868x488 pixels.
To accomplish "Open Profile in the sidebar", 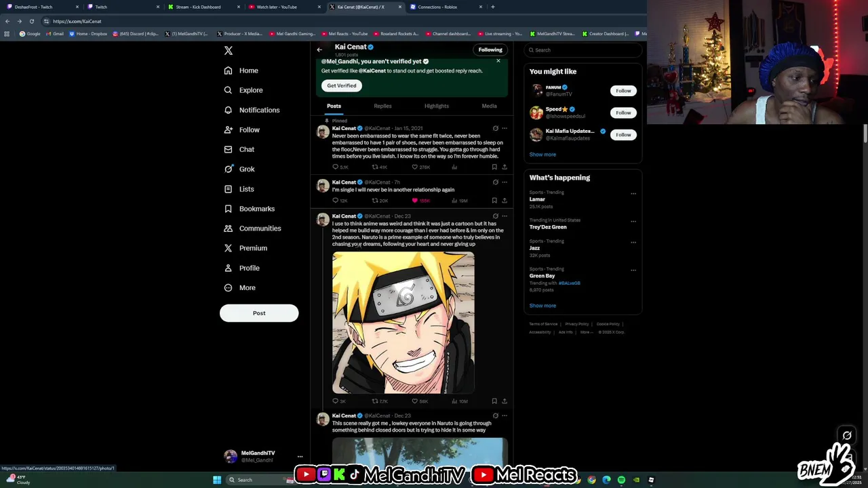I will tap(242, 268).
